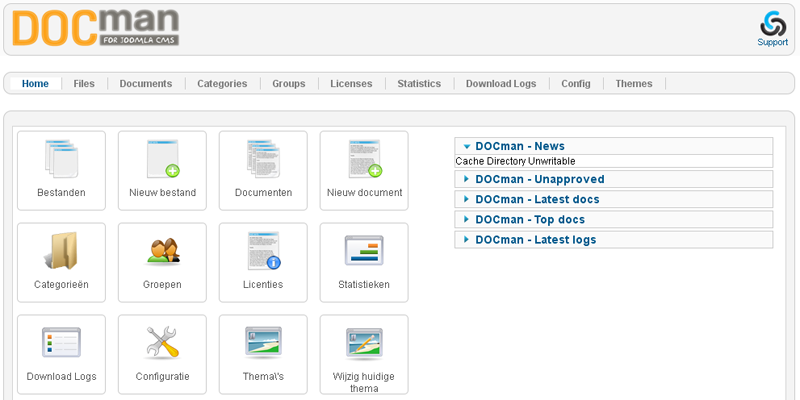Click the Documenten label
Image resolution: width=800 pixels, height=400 pixels.
tap(263, 193)
